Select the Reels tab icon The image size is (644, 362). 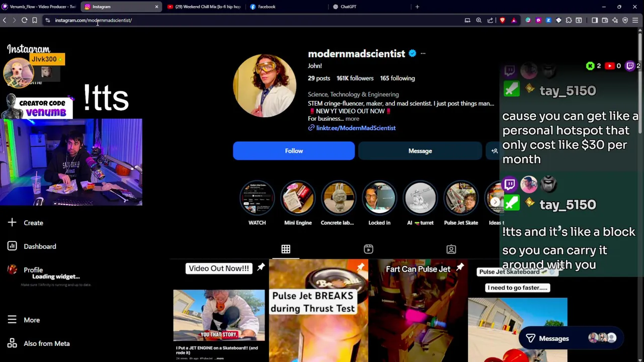click(368, 249)
